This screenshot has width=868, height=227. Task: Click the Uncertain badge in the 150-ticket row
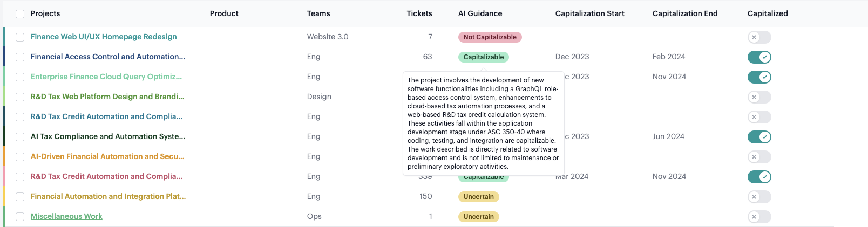(x=479, y=197)
